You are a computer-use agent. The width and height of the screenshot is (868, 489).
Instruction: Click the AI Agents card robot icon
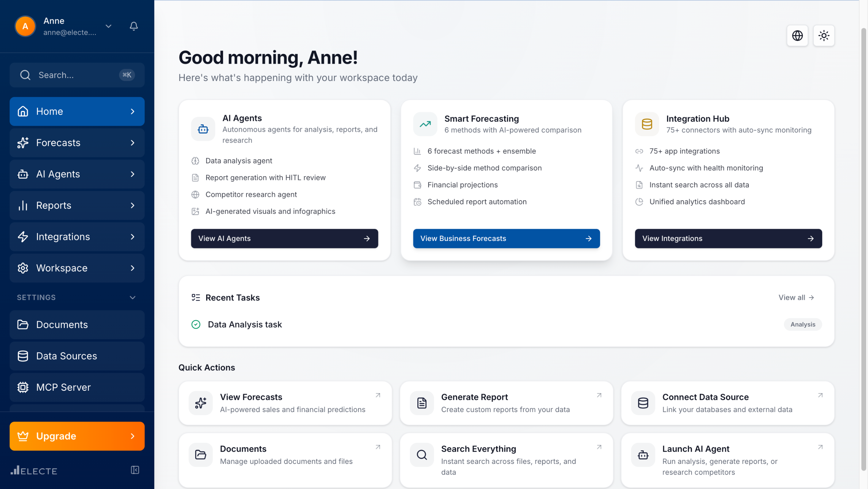point(203,129)
